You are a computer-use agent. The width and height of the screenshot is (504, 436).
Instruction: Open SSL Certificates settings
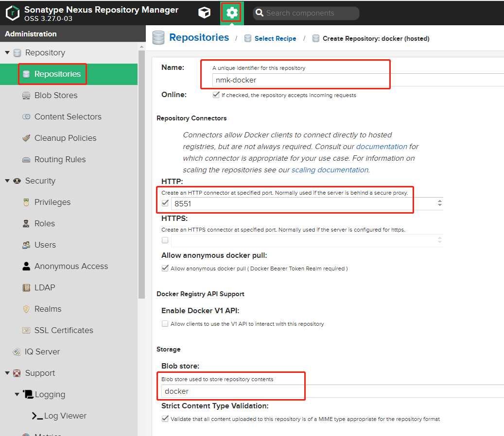(63, 330)
